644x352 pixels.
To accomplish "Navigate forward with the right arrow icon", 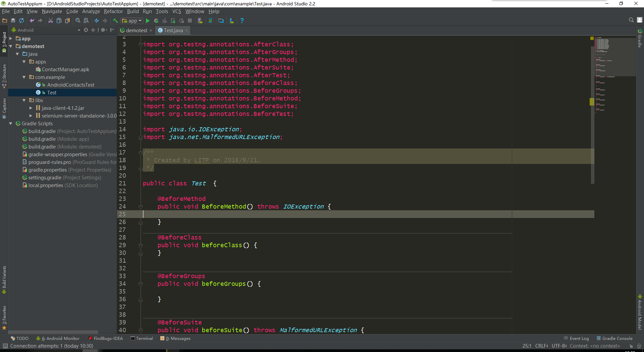I will tap(105, 20).
